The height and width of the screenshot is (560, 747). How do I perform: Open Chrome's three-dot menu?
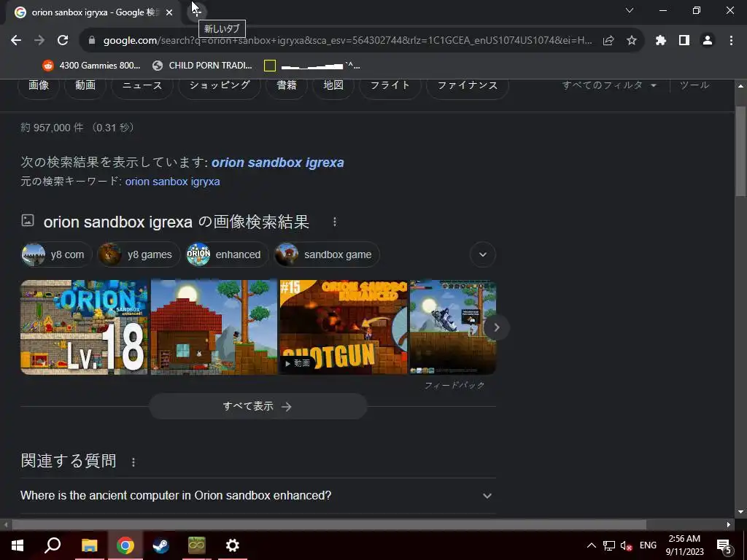pos(731,41)
